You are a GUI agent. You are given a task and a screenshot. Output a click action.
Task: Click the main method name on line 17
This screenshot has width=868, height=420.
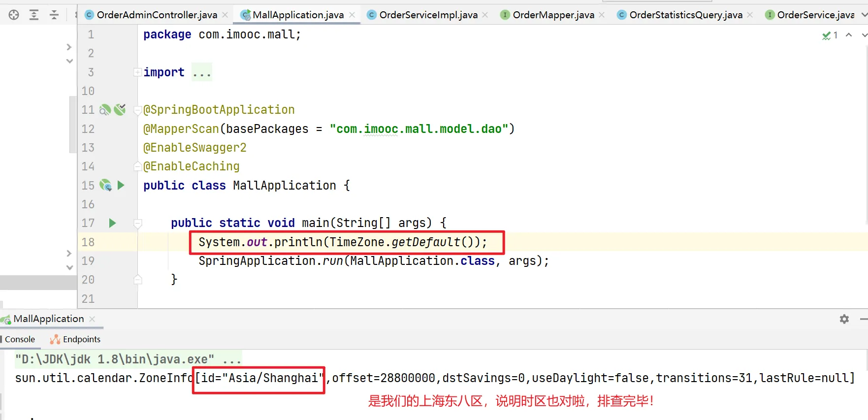pos(316,223)
